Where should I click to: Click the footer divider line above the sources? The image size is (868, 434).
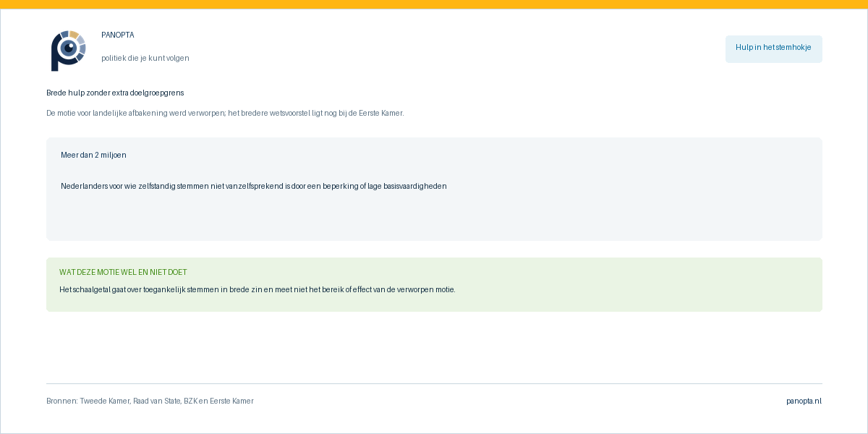pyautogui.click(x=434, y=383)
